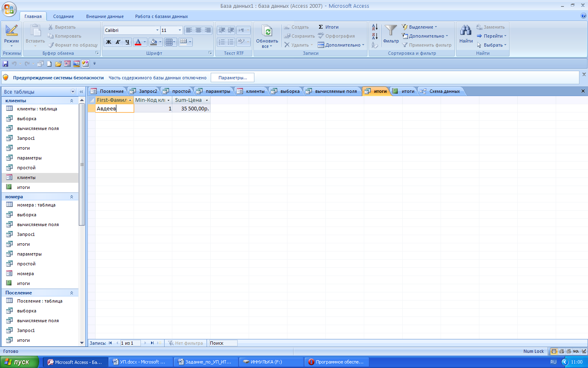The image size is (588, 368).
Task: Click the blank new document icon in quick access toolbar
Action: [x=49, y=64]
